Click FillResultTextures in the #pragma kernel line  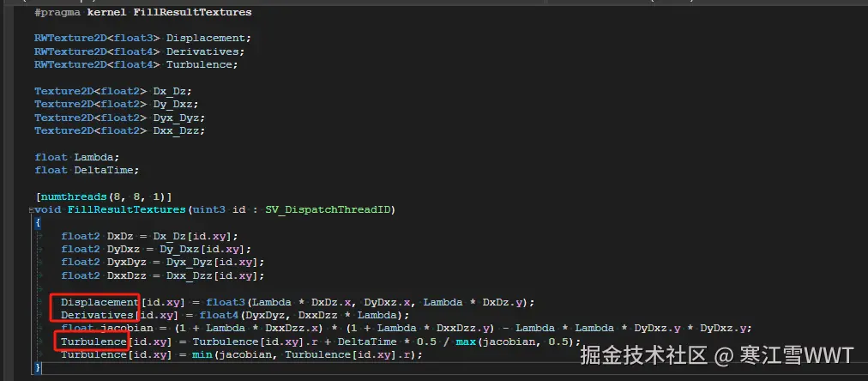[192, 12]
